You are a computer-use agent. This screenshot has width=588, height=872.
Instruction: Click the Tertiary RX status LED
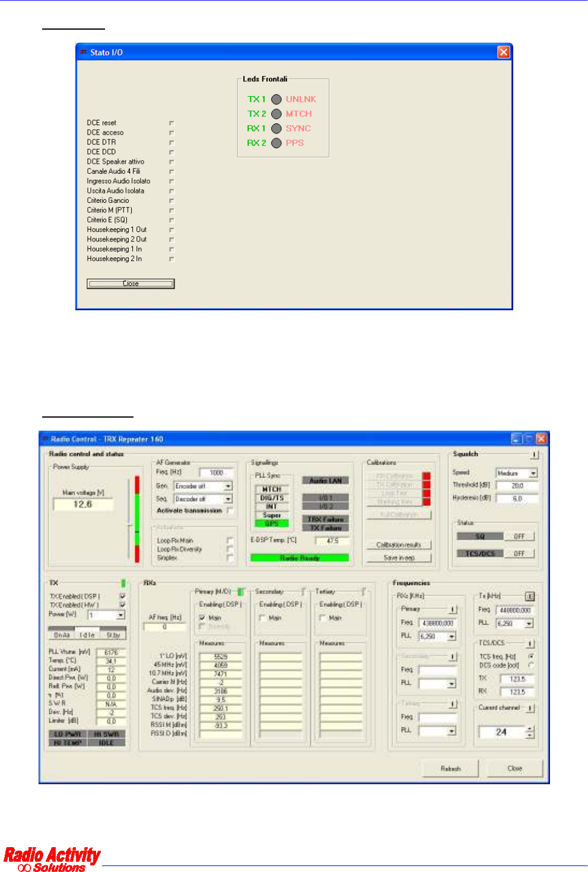click(363, 591)
